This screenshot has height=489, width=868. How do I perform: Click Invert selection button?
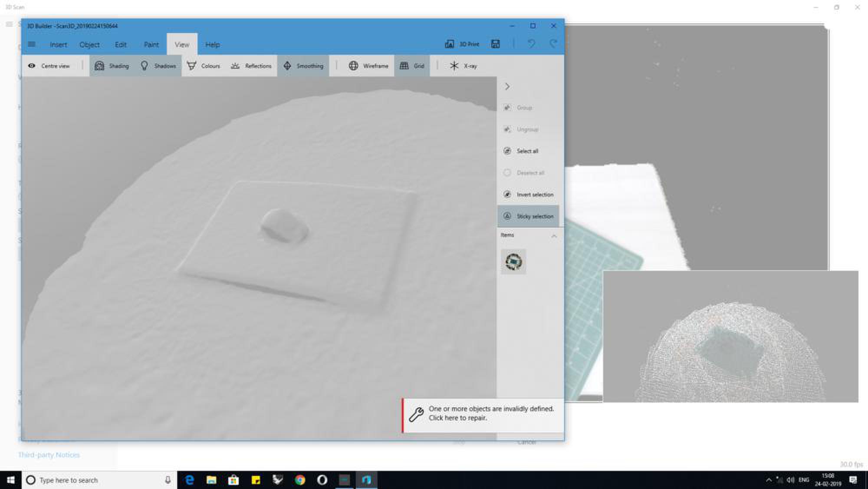click(x=534, y=195)
